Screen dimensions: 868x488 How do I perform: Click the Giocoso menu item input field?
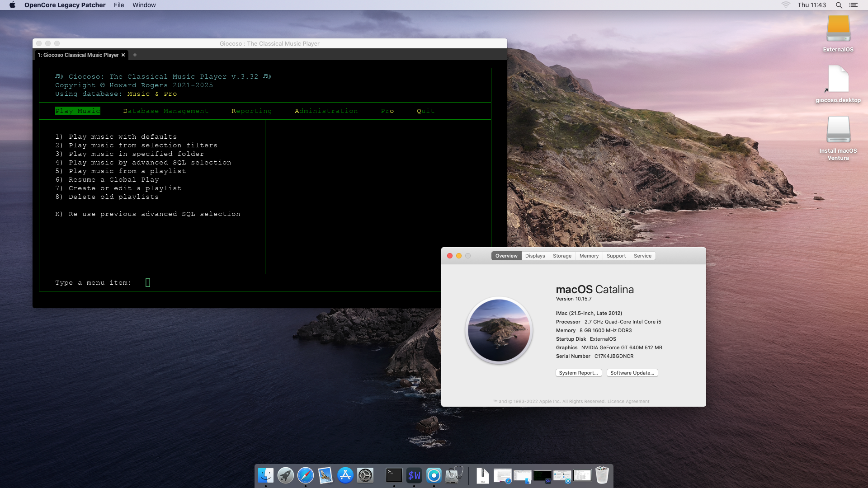tap(148, 282)
